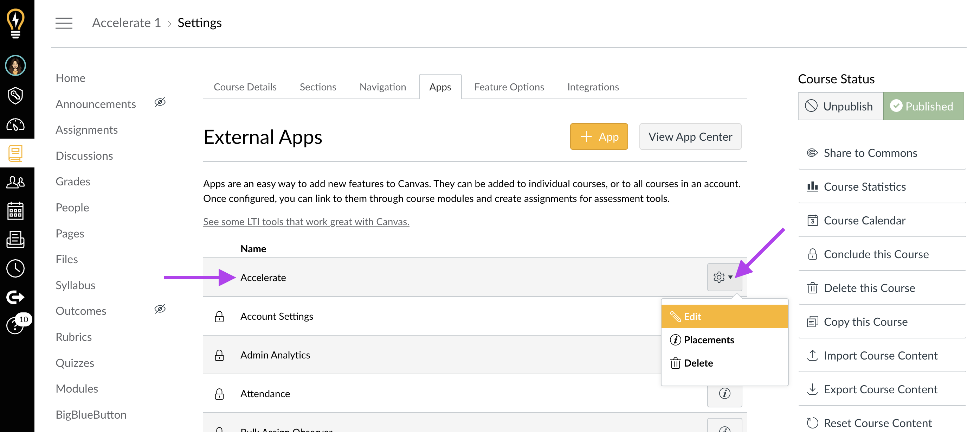980x432 pixels.
Task: Click the Settings breadcrumb text
Action: tap(199, 23)
